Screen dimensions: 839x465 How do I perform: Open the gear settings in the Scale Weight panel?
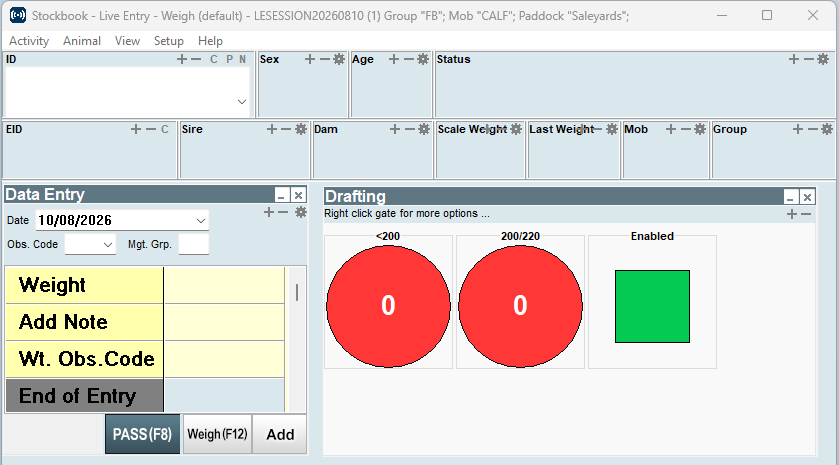coord(516,129)
